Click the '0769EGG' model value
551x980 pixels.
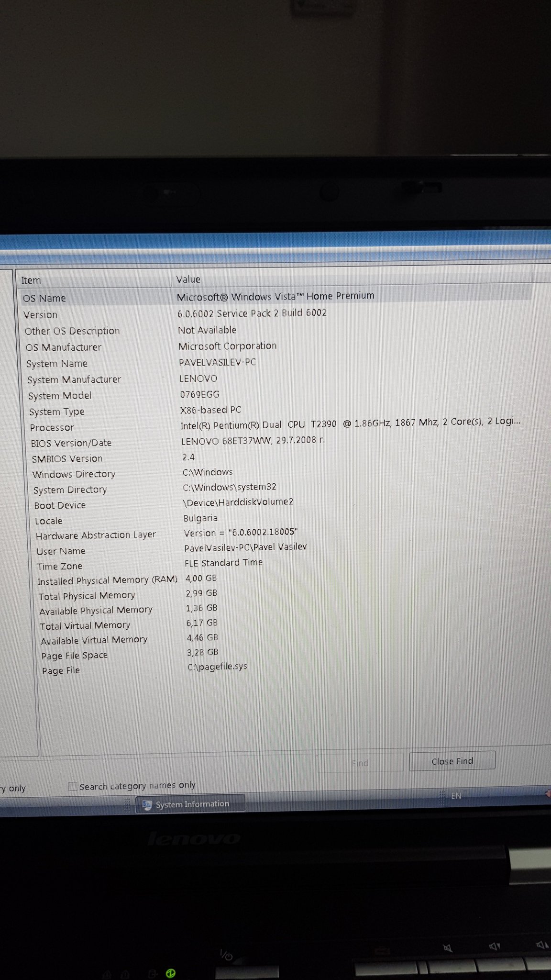click(x=199, y=394)
